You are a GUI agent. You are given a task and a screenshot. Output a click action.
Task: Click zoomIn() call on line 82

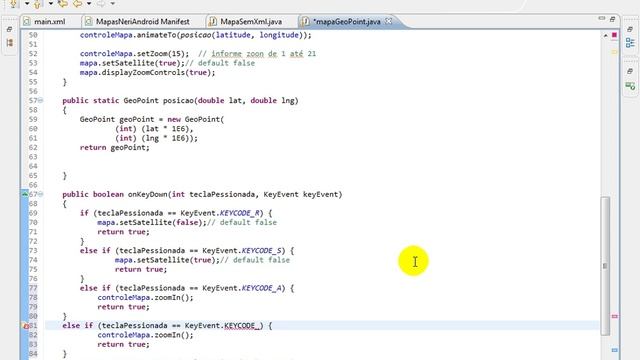[x=172, y=335]
